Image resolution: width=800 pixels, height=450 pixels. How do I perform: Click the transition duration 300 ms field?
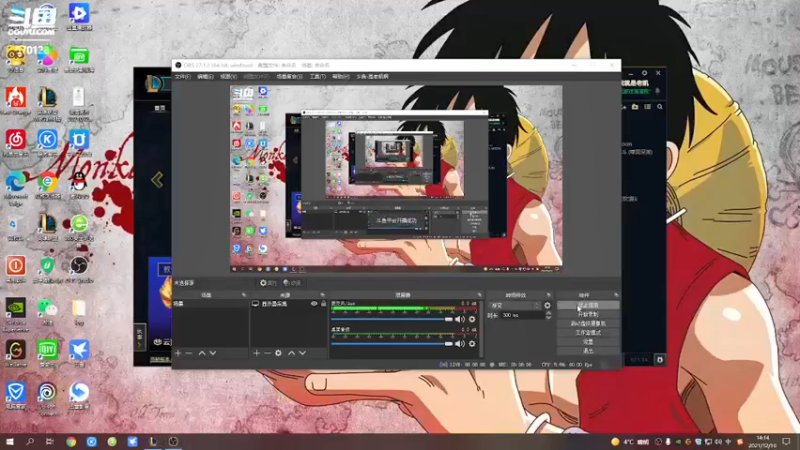click(x=522, y=316)
